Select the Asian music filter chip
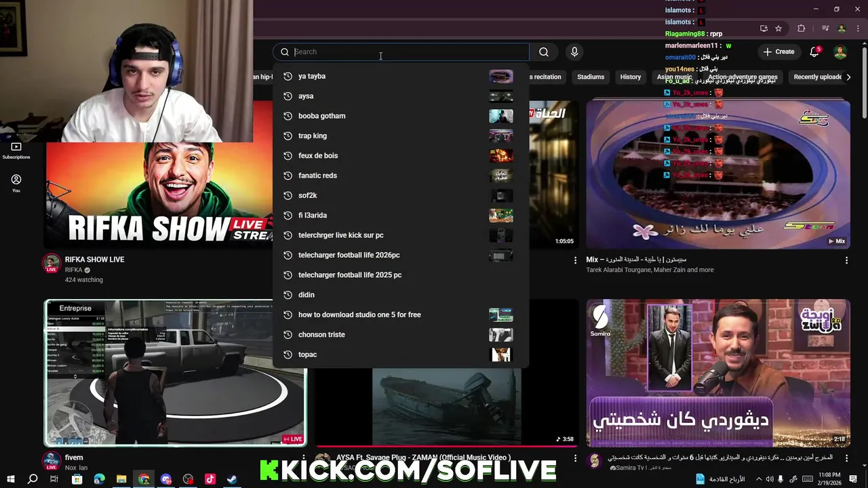 coord(674,77)
